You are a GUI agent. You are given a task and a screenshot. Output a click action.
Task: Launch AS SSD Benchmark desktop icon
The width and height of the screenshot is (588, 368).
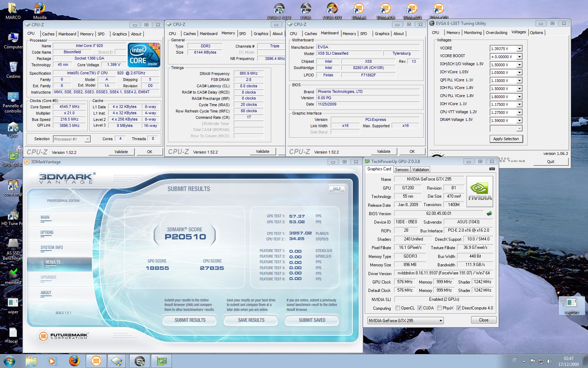click(13, 249)
